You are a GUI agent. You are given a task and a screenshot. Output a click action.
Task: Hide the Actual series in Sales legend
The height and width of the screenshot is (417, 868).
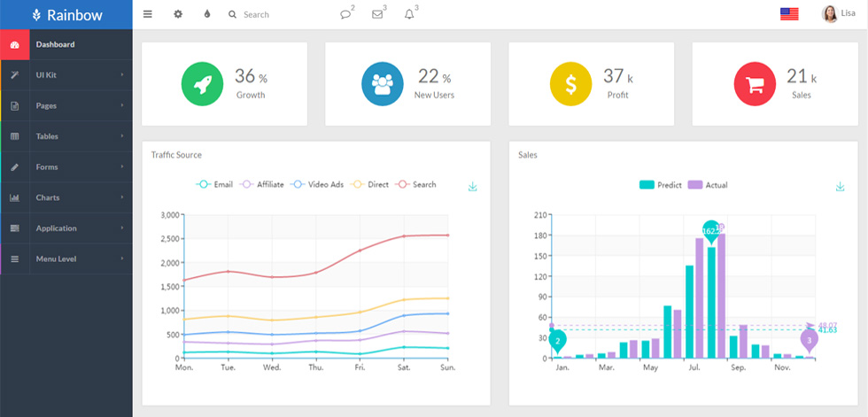708,185
